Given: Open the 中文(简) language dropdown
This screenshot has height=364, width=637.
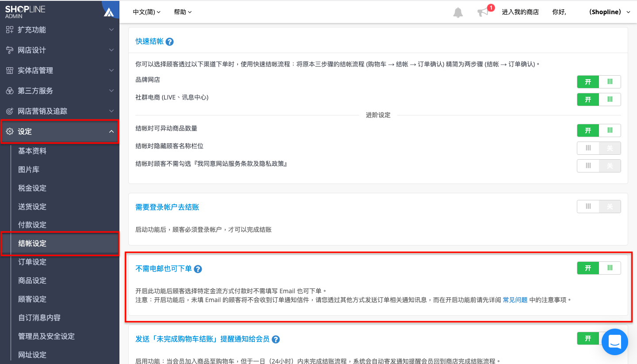Looking at the screenshot, I should [x=146, y=12].
